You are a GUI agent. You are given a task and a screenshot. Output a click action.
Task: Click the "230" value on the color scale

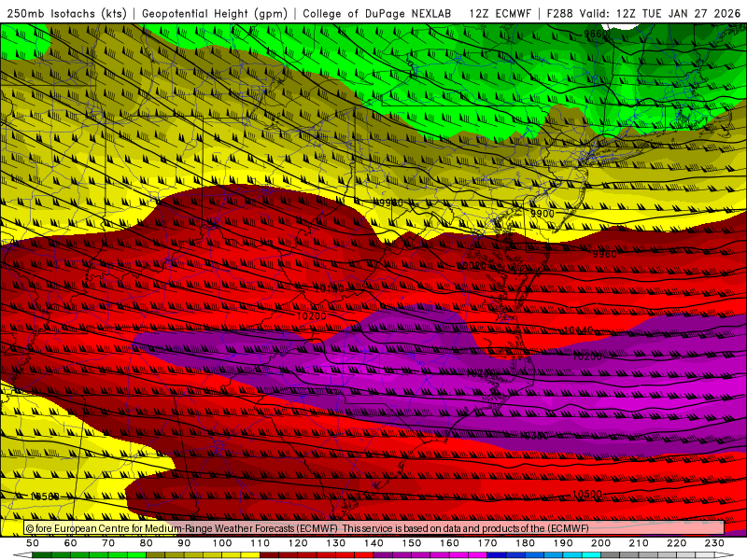pos(714,543)
